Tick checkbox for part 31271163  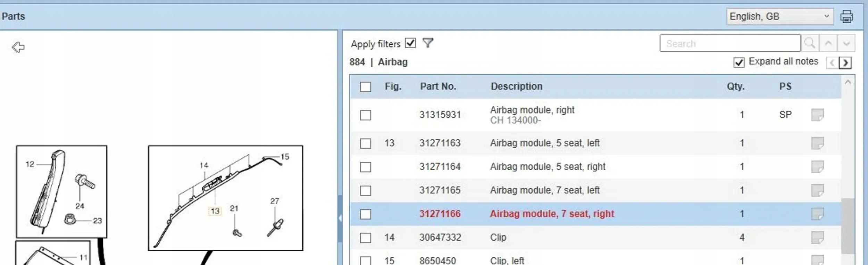click(365, 143)
